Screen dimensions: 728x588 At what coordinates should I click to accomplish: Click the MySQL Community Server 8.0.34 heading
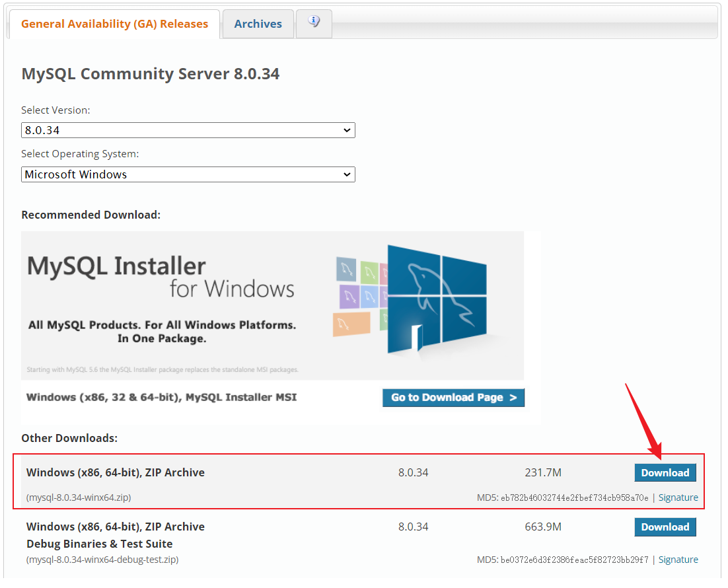151,74
